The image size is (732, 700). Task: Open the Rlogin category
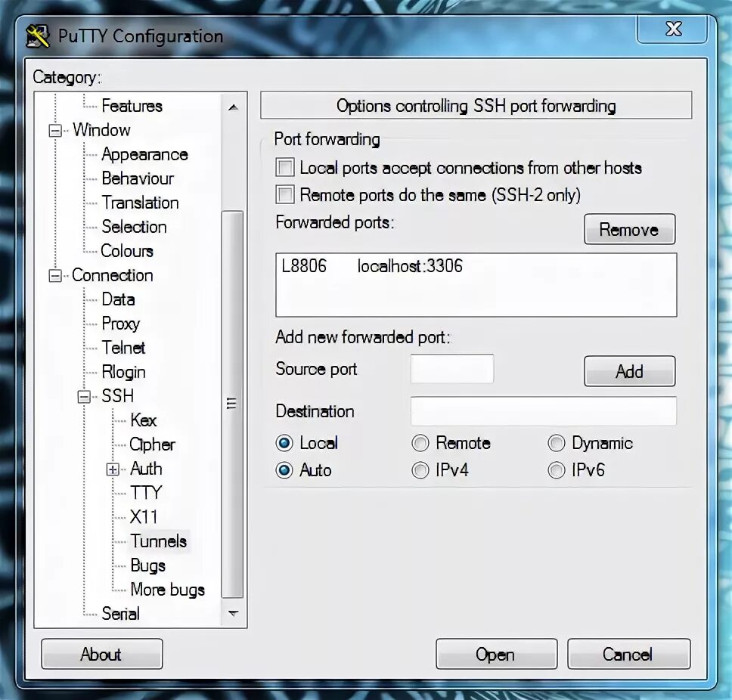[123, 372]
